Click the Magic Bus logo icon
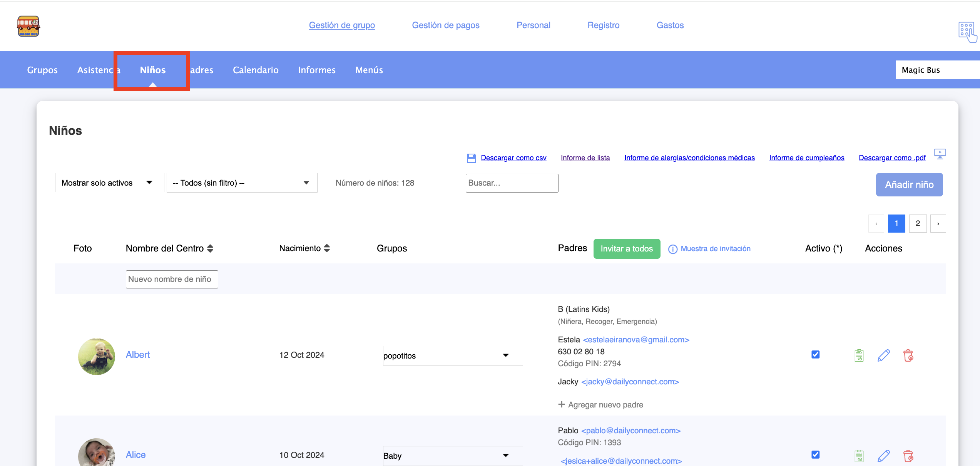Screen dimensions: 980x466 [28, 26]
